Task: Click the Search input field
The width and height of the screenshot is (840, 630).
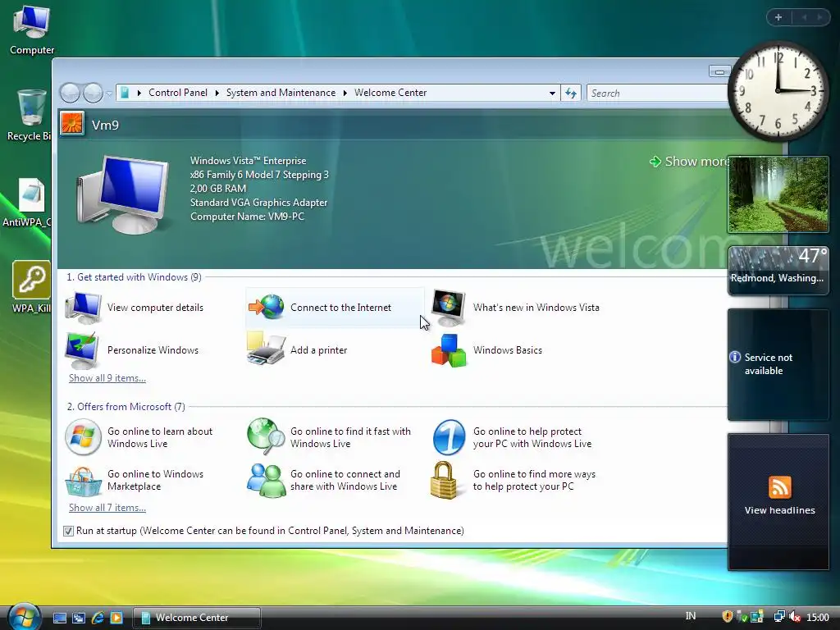Action: (657, 94)
